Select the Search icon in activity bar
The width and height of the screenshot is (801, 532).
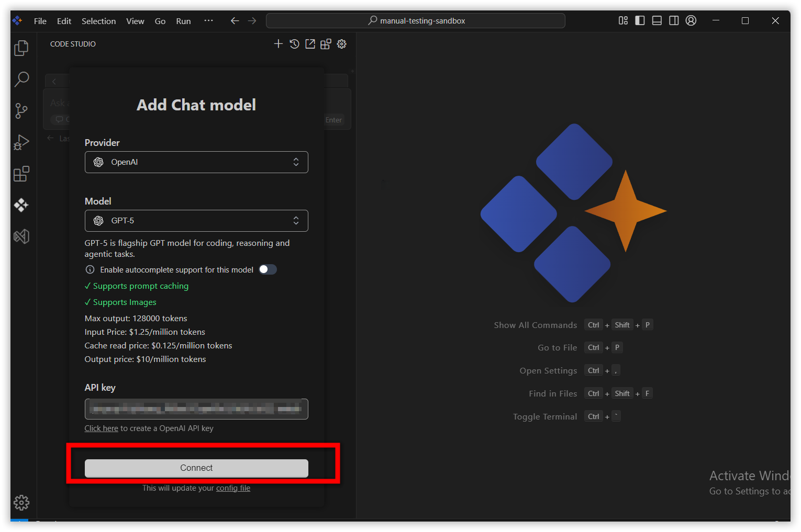[x=21, y=79]
